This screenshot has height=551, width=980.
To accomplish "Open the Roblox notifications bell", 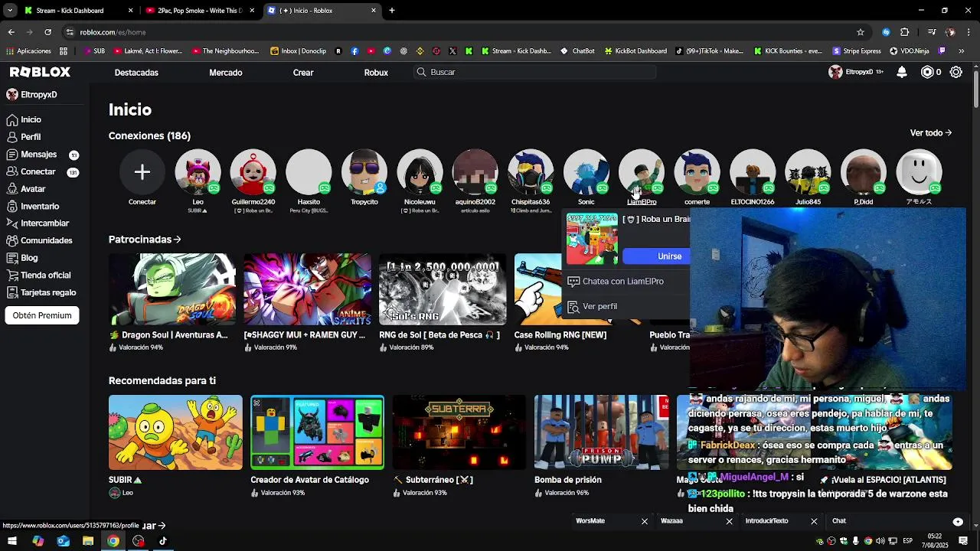I will (902, 72).
